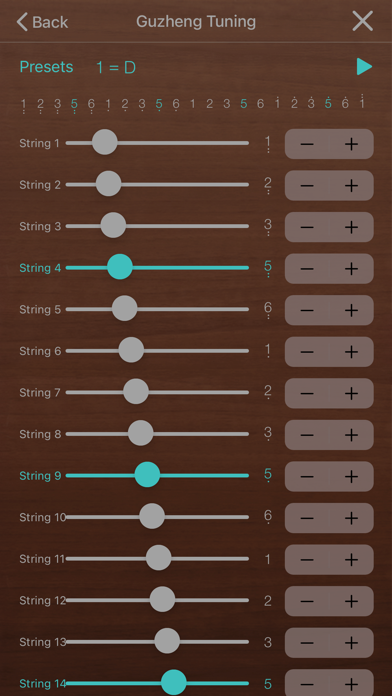Select the String 9 label
This screenshot has width=392, height=696.
tap(40, 475)
